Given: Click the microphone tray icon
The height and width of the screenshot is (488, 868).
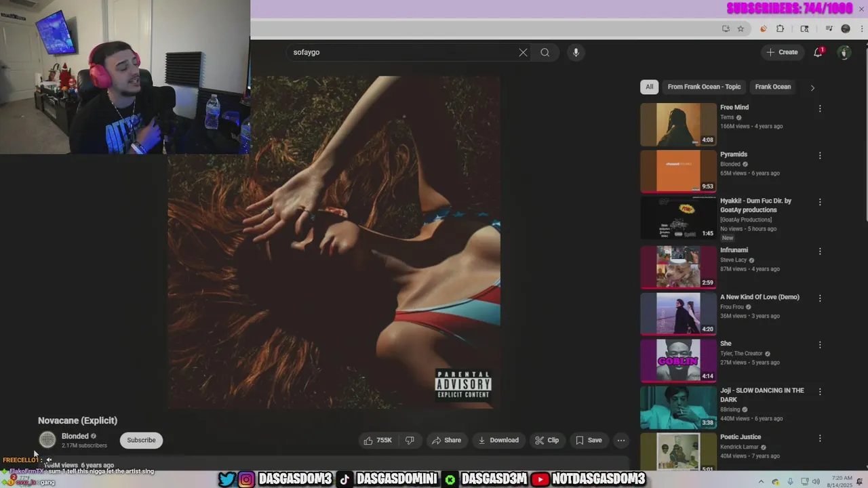Looking at the screenshot, I should pyautogui.click(x=790, y=482).
